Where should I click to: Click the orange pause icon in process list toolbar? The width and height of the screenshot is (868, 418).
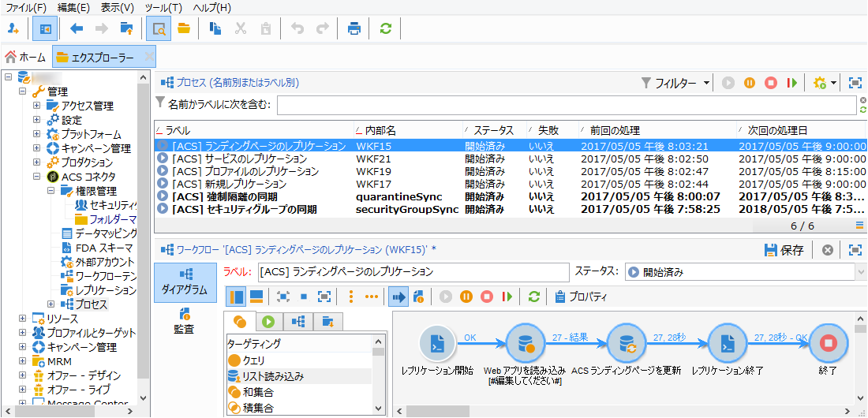(x=750, y=83)
